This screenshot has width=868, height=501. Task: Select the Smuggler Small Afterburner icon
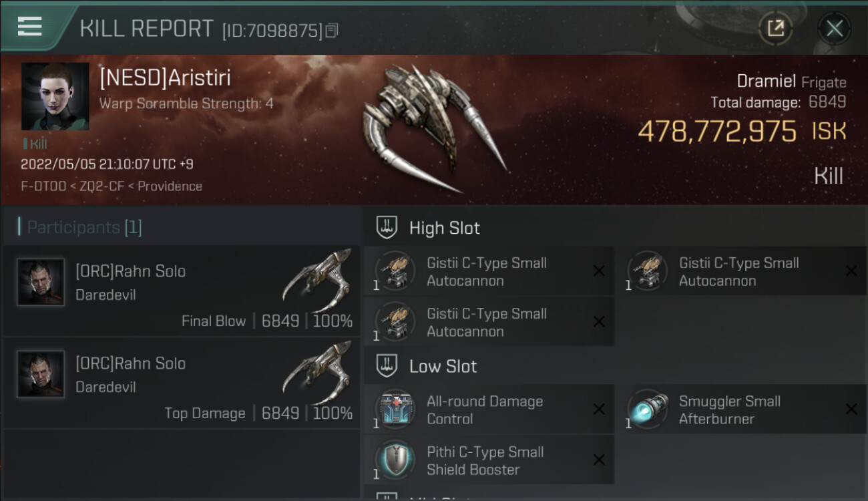647,409
